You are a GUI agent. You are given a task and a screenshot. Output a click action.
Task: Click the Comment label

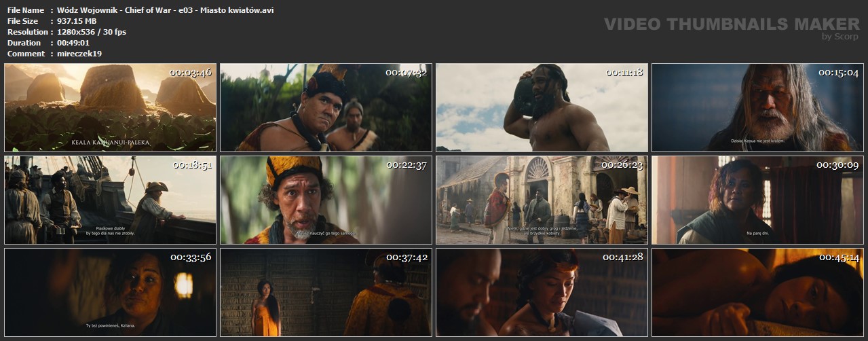pos(26,54)
